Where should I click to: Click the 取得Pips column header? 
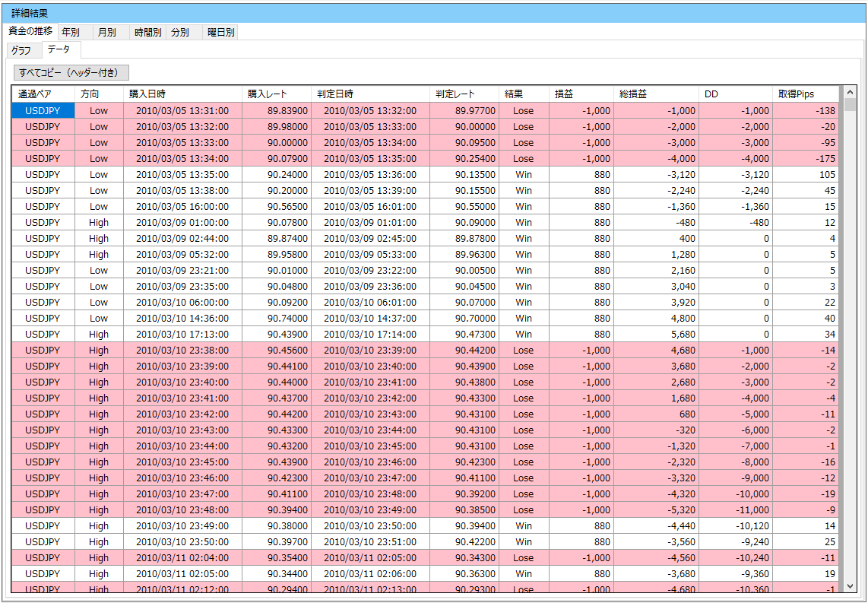pos(806,94)
